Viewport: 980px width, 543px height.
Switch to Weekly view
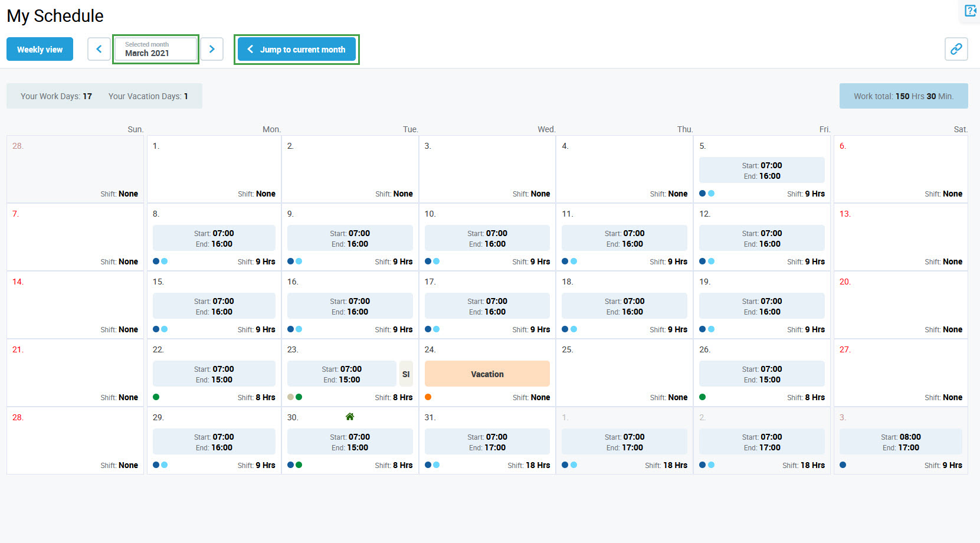40,49
